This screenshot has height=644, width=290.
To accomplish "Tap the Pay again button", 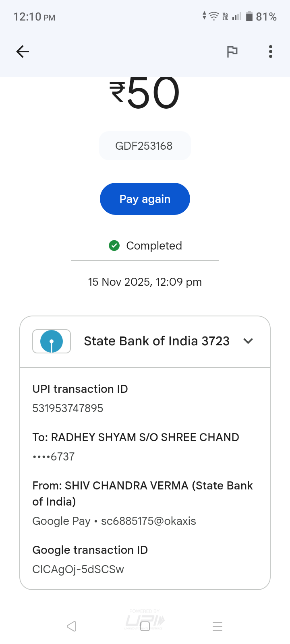I will (145, 199).
